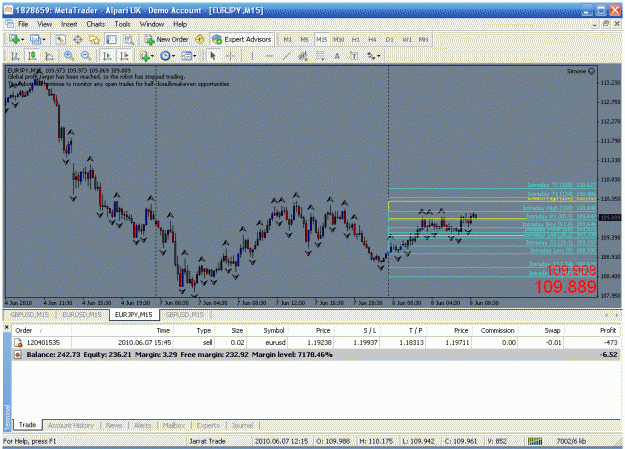Open the Journal terminal tab
Image resolution: width=625 pixels, height=449 pixels.
(x=242, y=425)
